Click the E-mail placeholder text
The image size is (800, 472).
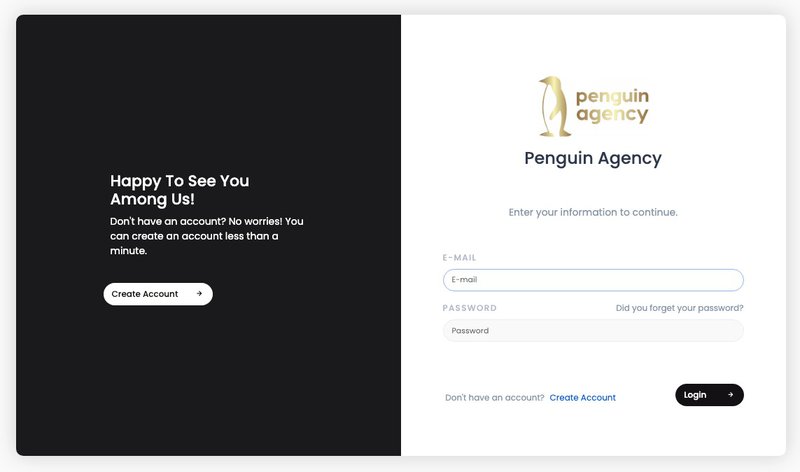point(465,280)
